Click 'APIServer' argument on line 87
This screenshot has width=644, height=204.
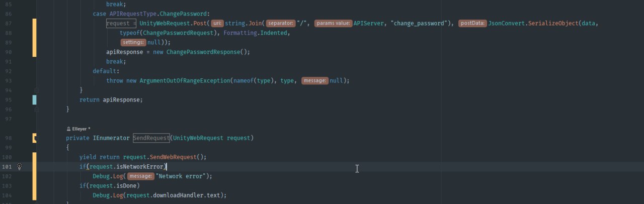click(x=369, y=23)
